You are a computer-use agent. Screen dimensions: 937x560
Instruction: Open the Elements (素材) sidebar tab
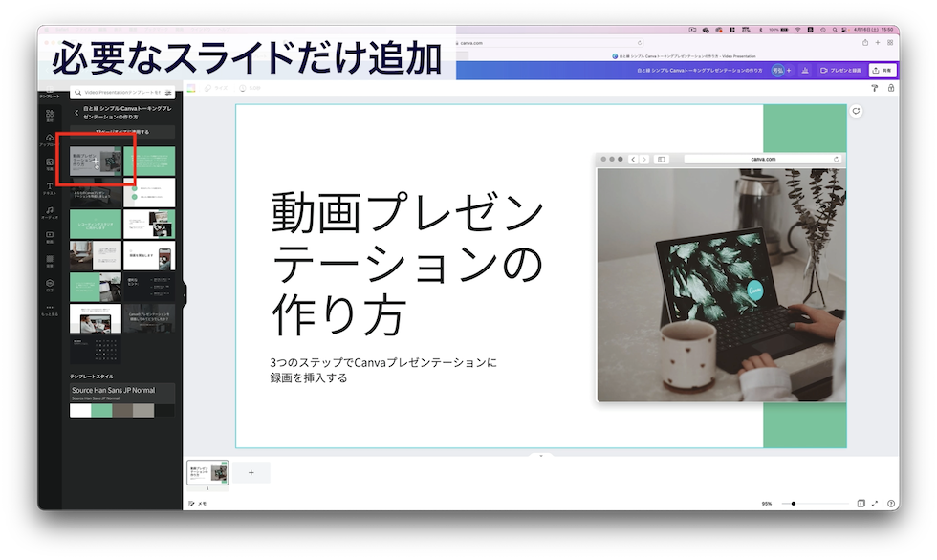pyautogui.click(x=50, y=116)
